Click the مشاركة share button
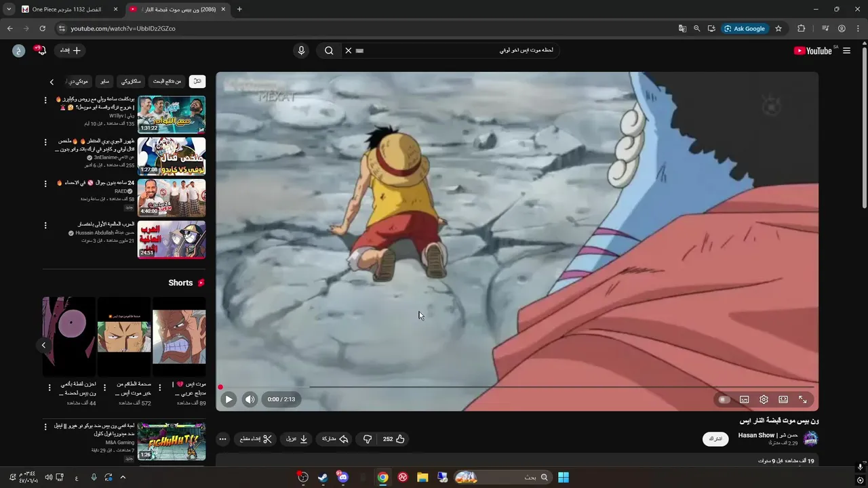This screenshot has height=488, width=868. (335, 439)
